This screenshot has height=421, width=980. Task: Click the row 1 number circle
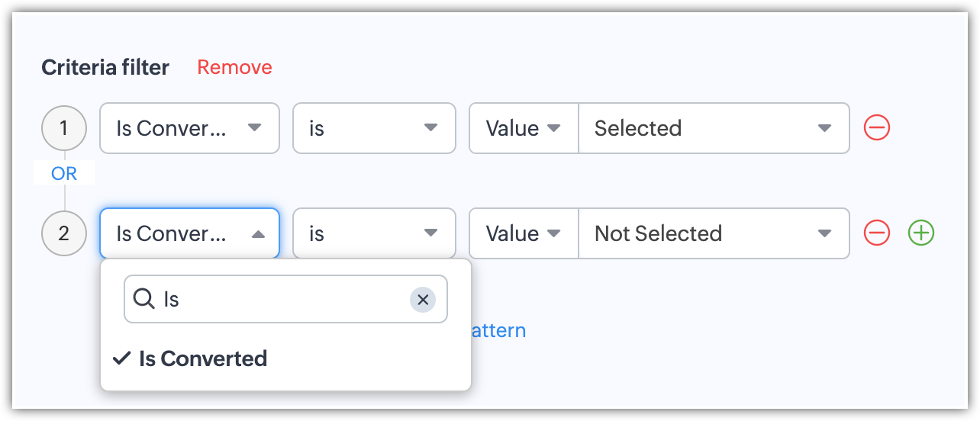click(63, 128)
